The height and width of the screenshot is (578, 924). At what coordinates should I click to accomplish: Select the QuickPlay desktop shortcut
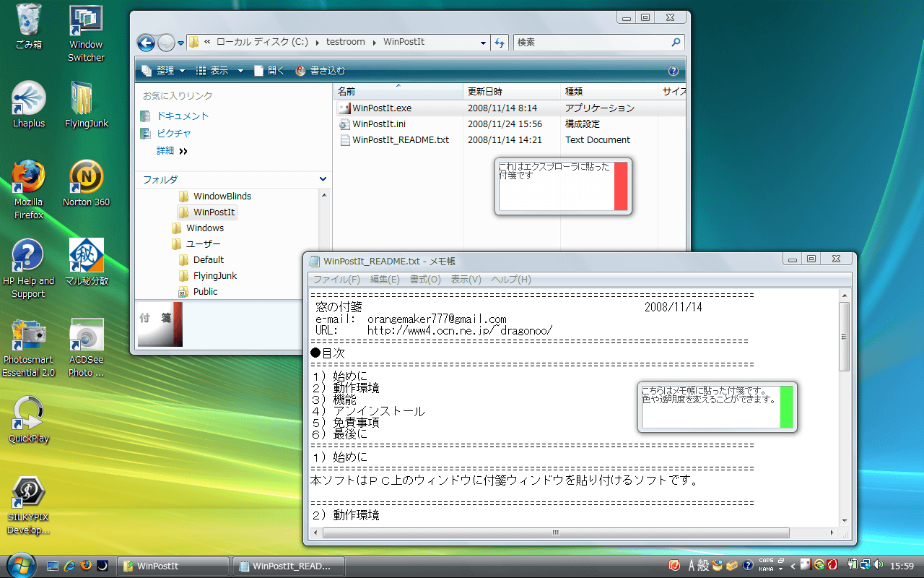tap(29, 420)
